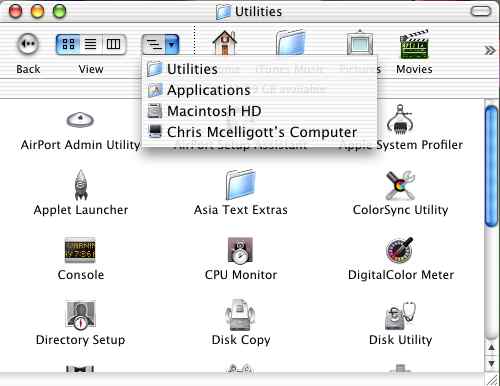Click the Applet Launcher label

[x=81, y=210]
